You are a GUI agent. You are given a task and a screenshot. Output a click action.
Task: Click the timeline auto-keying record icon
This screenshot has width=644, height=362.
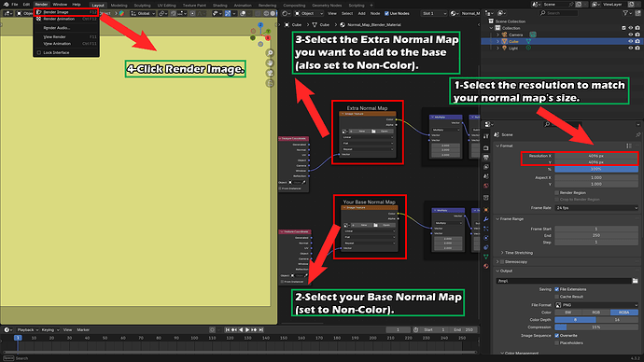pos(212,329)
